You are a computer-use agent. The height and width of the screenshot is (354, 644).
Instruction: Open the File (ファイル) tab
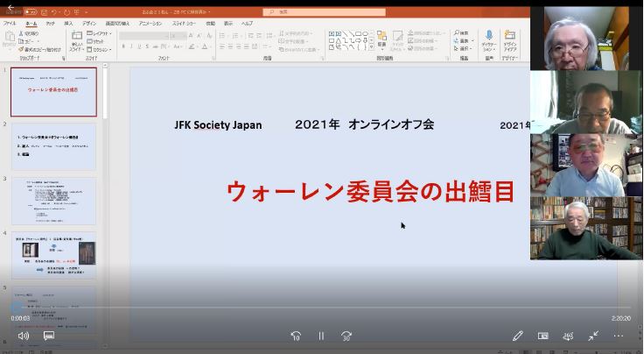tap(10, 24)
